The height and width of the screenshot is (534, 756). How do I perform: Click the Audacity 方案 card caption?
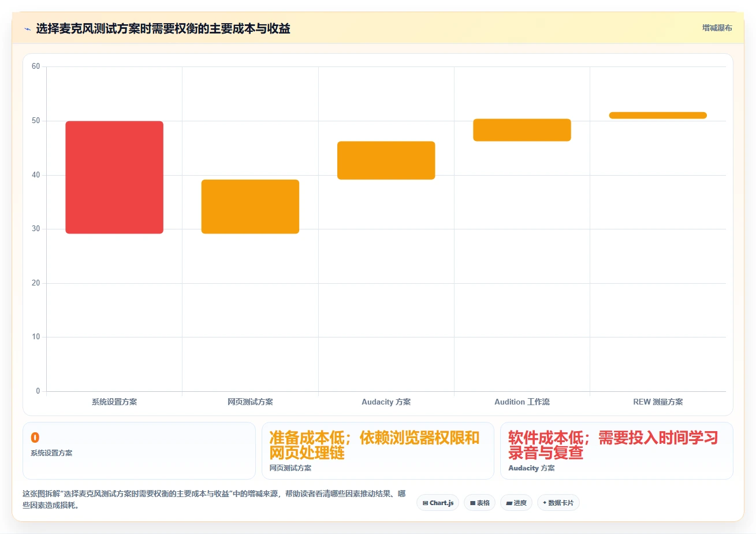point(531,468)
